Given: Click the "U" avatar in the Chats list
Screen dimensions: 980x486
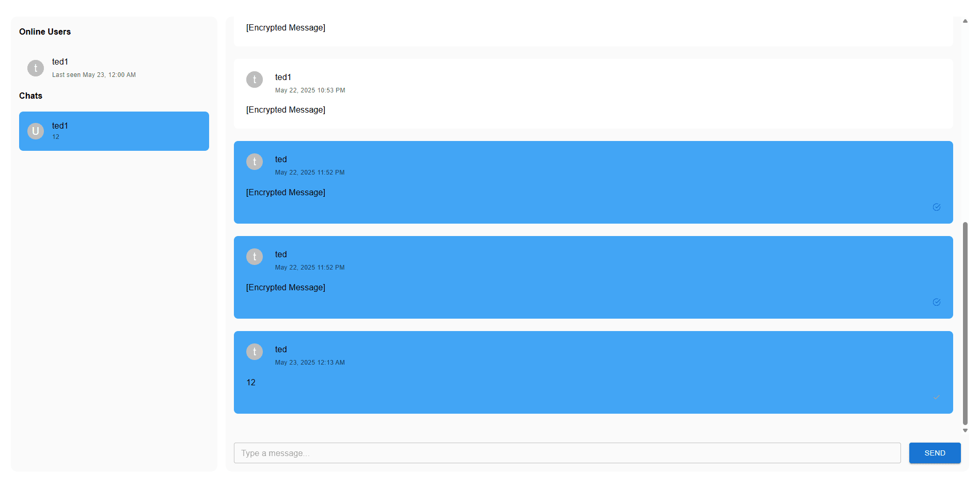Looking at the screenshot, I should [35, 131].
